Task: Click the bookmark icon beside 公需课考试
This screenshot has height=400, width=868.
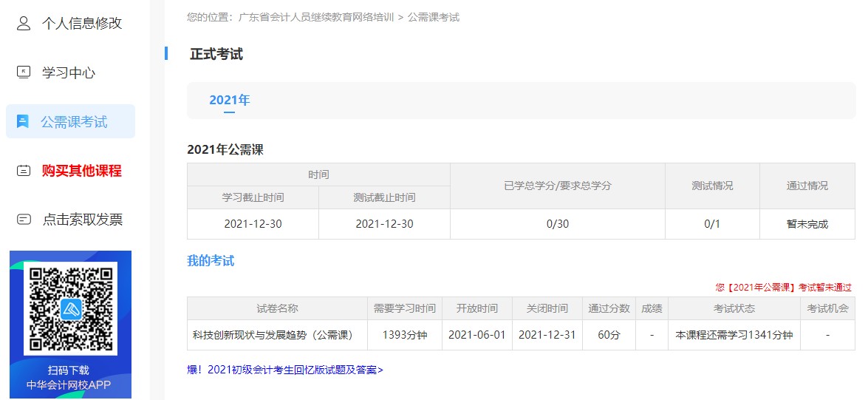Action: [23, 122]
